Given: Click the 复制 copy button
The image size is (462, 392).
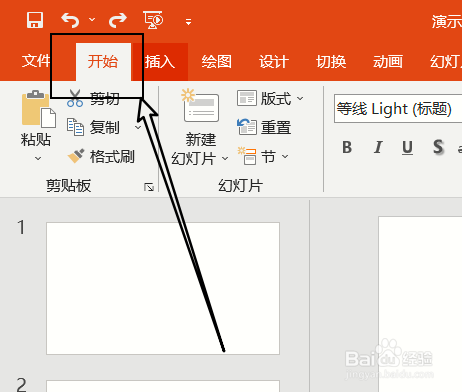Looking at the screenshot, I should click(93, 128).
